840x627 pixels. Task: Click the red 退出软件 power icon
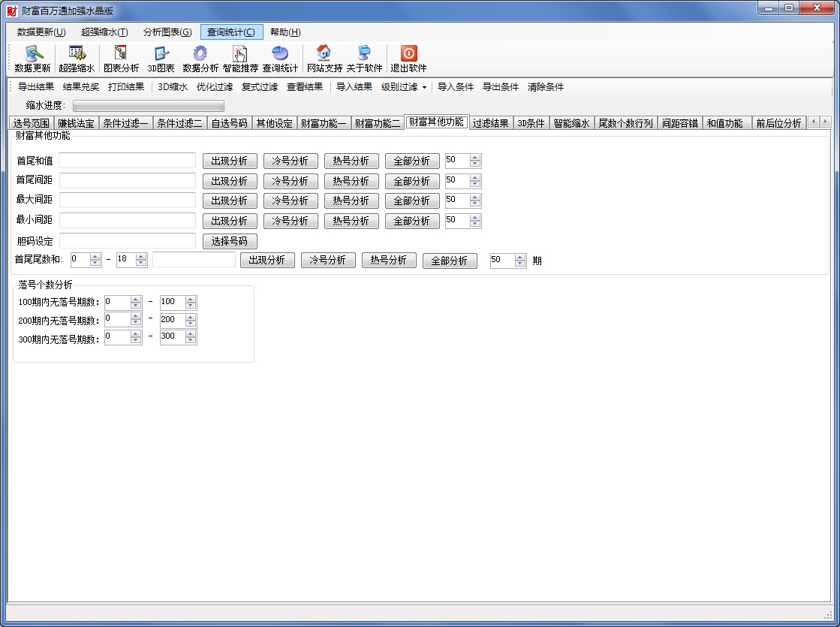pyautogui.click(x=408, y=54)
